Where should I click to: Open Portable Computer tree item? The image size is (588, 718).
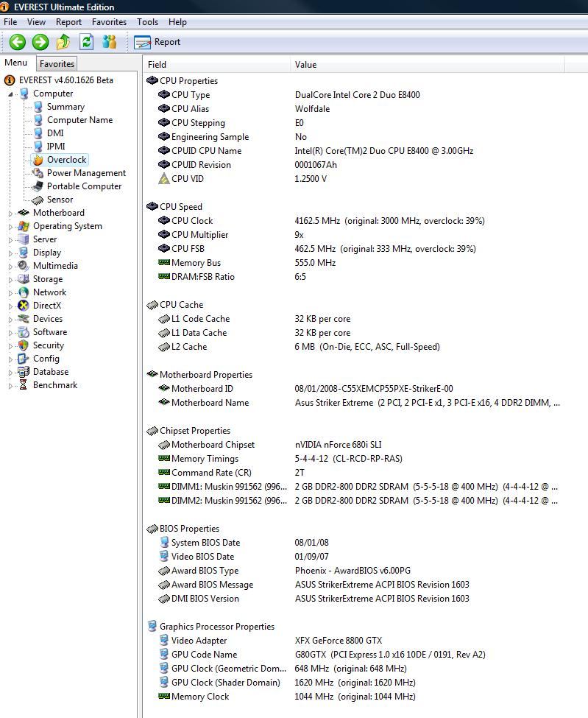pos(84,186)
